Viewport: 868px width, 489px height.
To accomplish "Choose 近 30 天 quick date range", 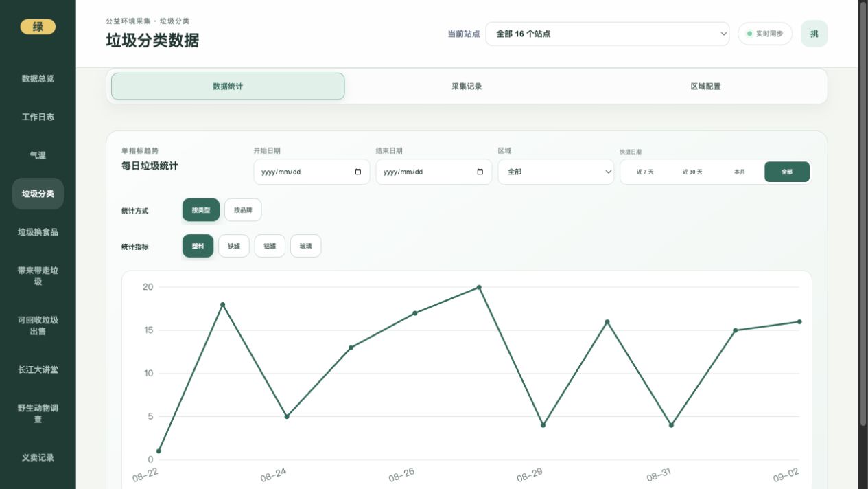I will point(692,172).
